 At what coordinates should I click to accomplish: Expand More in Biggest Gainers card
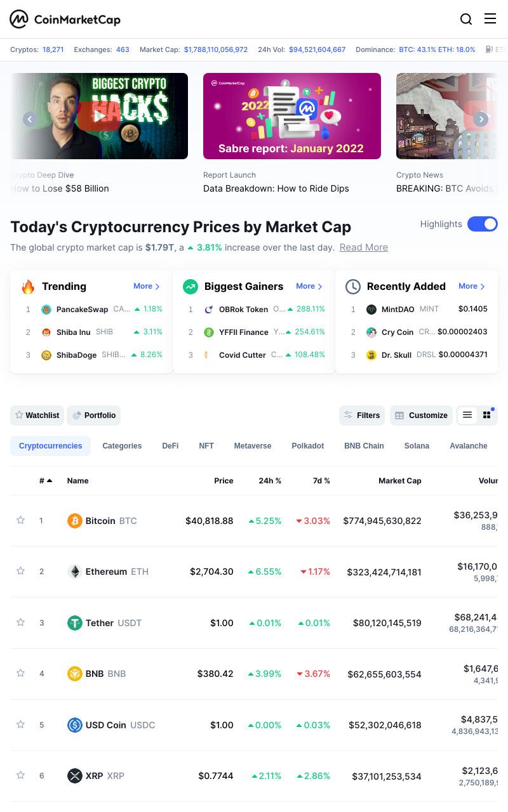click(x=309, y=287)
